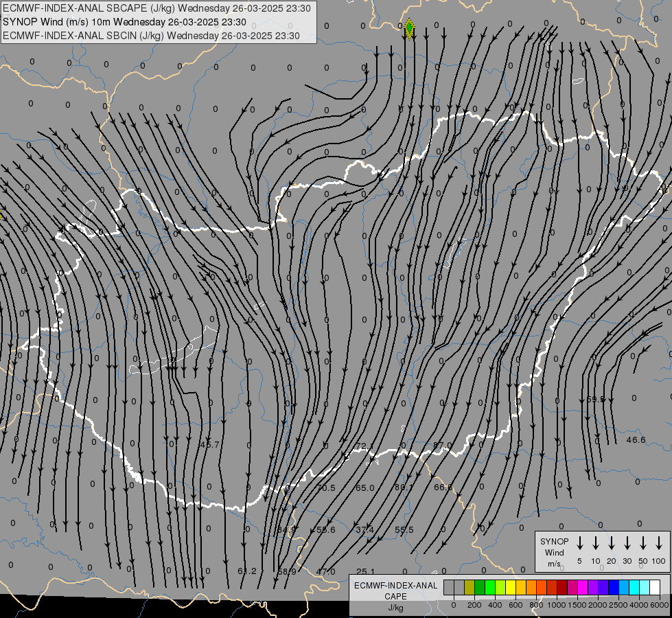Click the CAPE label in the legend
The width and height of the screenshot is (672, 618).
[x=395, y=597]
